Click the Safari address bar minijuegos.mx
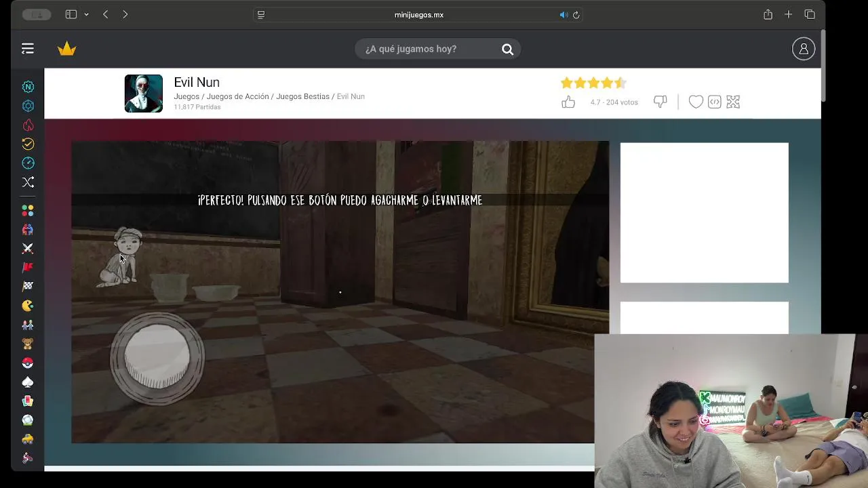This screenshot has height=488, width=868. coord(418,15)
